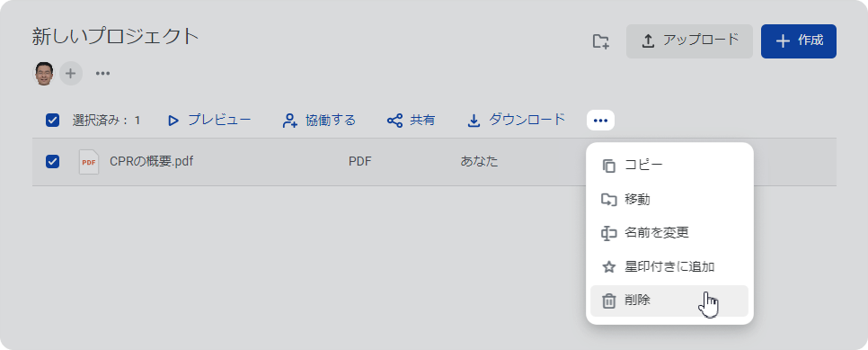The image size is (868, 350).
Task: Add a member with the plus icon
Action: (71, 73)
